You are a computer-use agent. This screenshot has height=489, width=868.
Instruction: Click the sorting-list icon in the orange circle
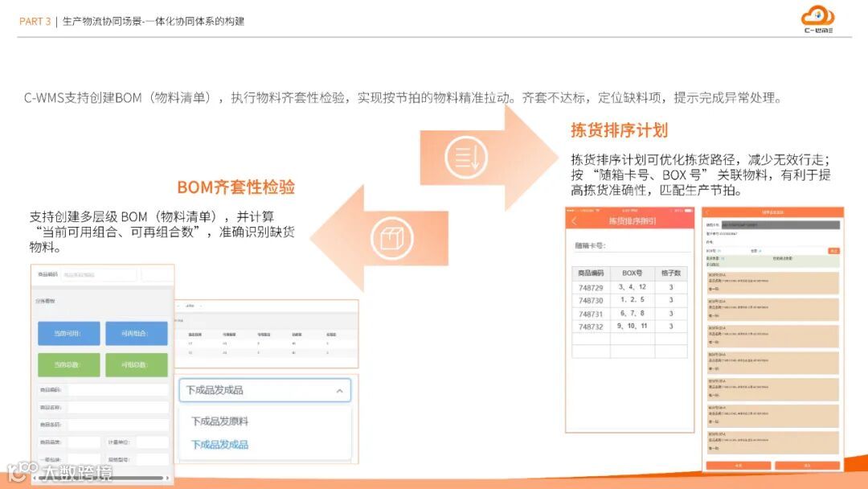pyautogui.click(x=465, y=156)
